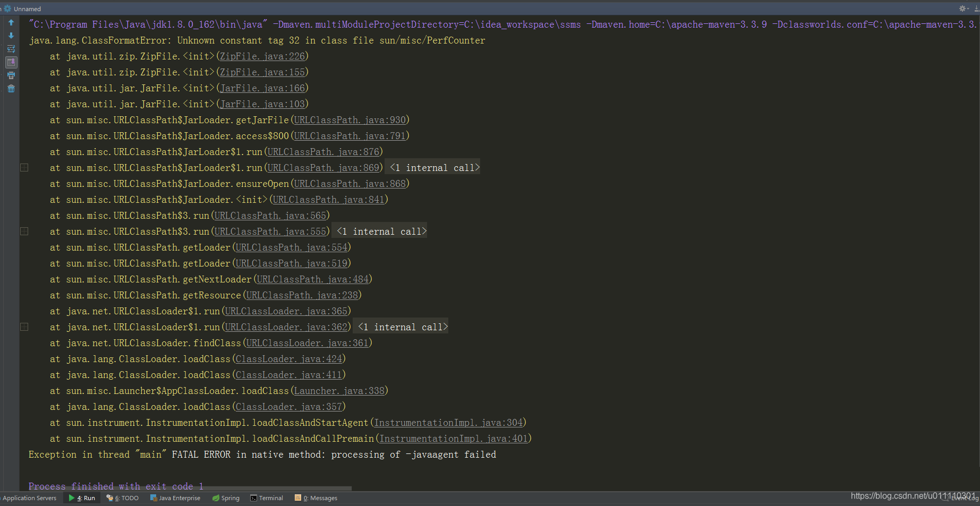The height and width of the screenshot is (506, 980).
Task: Print the console output
Action: (11, 75)
